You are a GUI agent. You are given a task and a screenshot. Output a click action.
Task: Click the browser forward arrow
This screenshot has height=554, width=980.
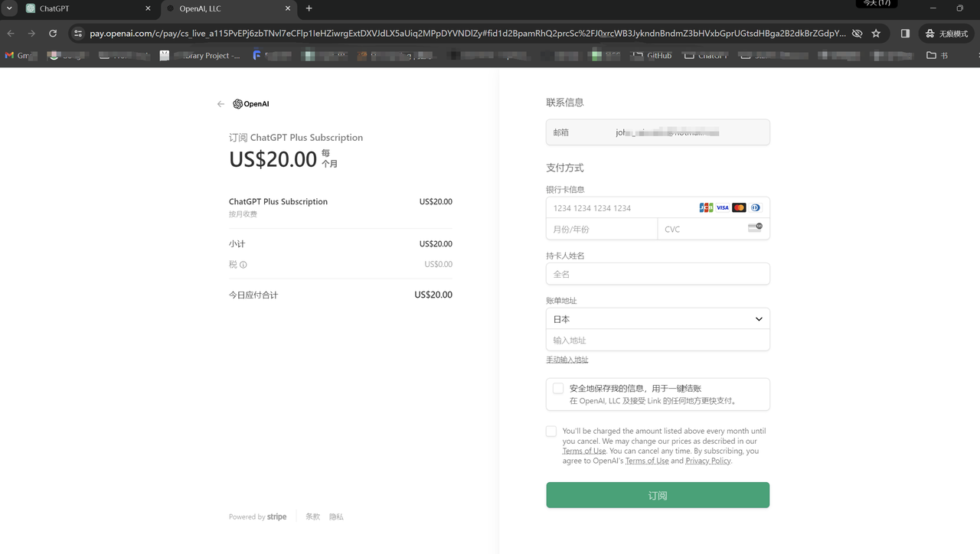click(31, 34)
